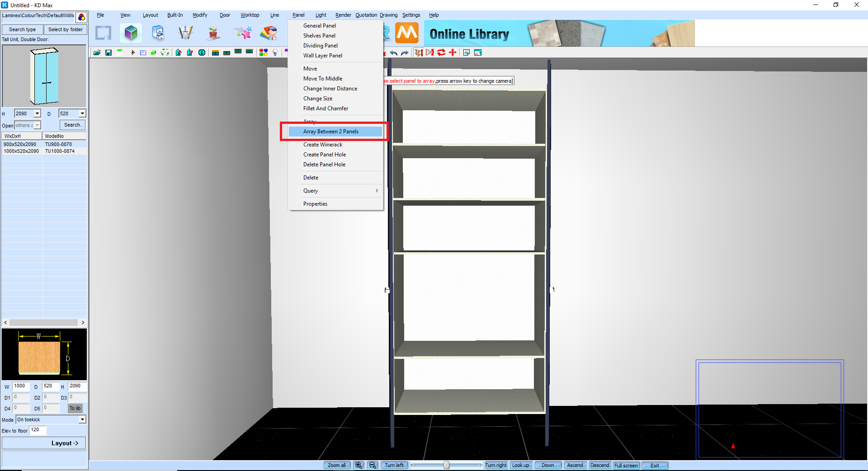This screenshot has width=868, height=471.
Task: Click the Redo arrow icon
Action: [405, 52]
